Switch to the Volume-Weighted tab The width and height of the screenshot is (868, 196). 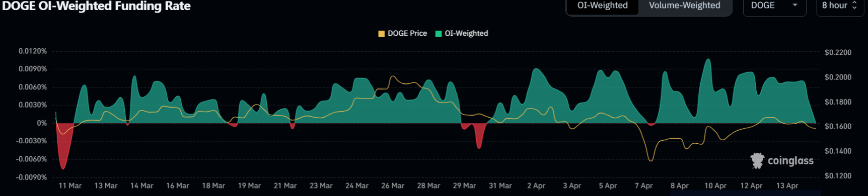[x=684, y=6]
